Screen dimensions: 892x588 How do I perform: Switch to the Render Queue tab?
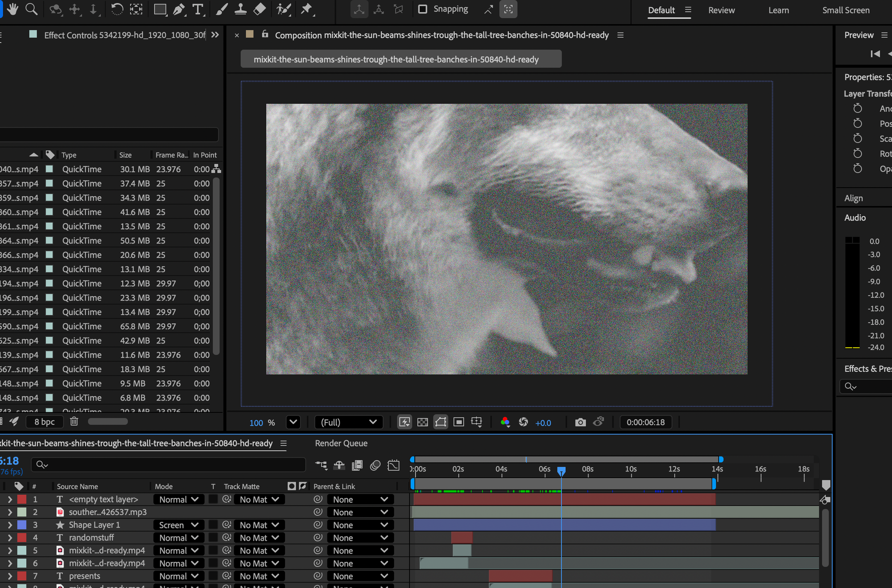click(x=341, y=443)
